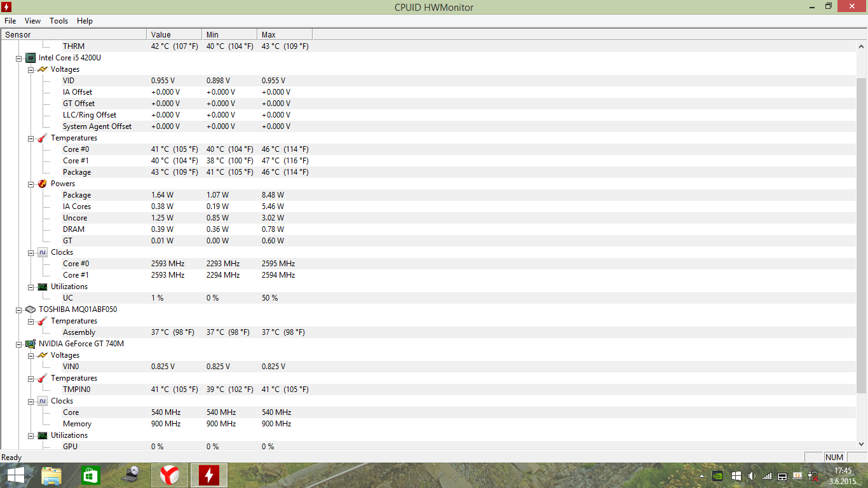868x488 pixels.
Task: Open the taskbar clock showing 17:45
Action: pyautogui.click(x=843, y=475)
